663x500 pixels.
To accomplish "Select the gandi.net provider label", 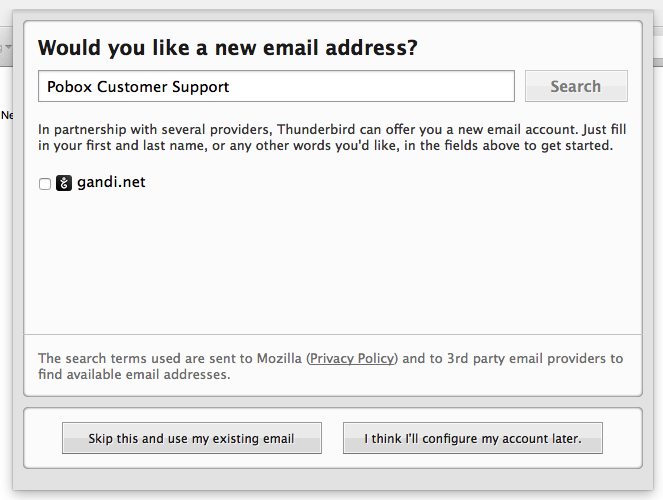I will point(111,182).
